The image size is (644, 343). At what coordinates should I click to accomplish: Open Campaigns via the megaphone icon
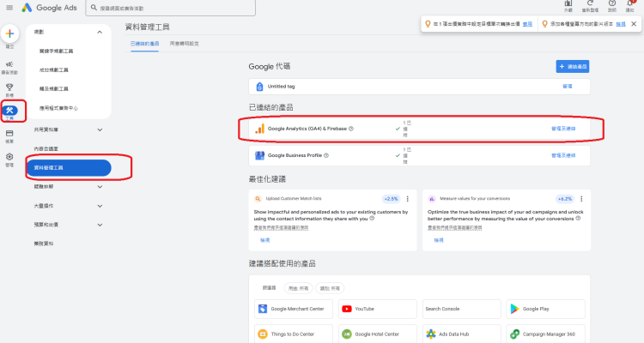[x=9, y=64]
